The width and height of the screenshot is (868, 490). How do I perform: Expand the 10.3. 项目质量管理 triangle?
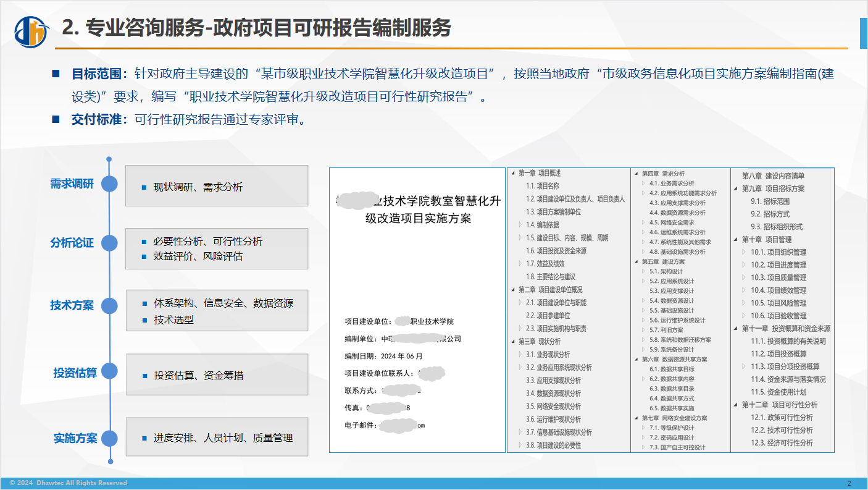(x=745, y=278)
